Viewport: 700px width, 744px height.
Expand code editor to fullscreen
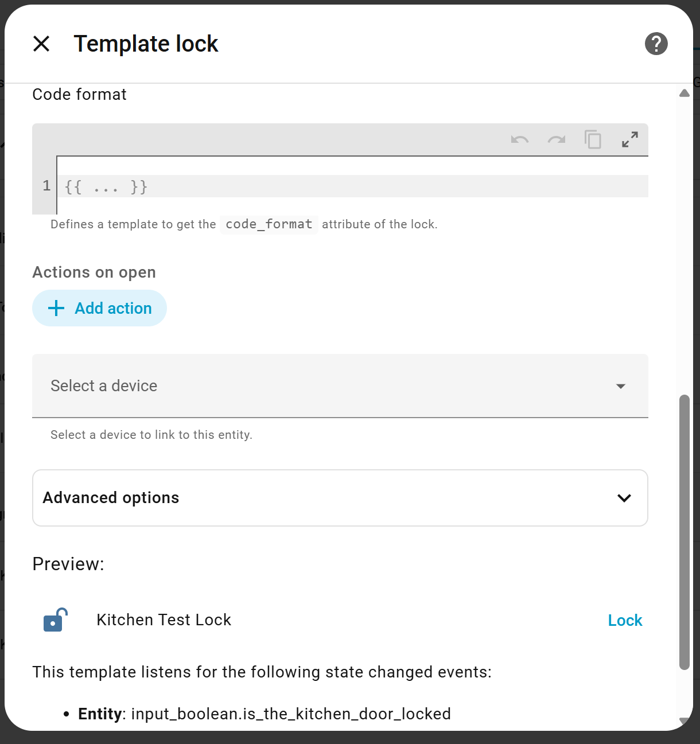click(x=629, y=140)
